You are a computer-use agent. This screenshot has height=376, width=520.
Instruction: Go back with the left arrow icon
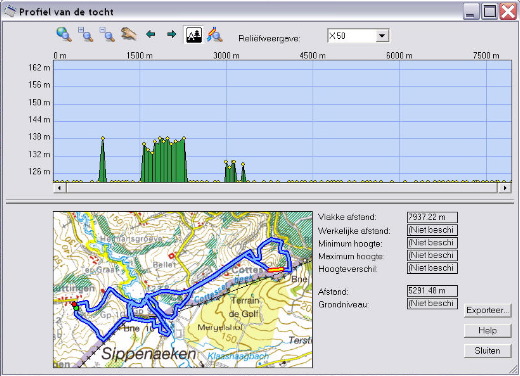151,34
